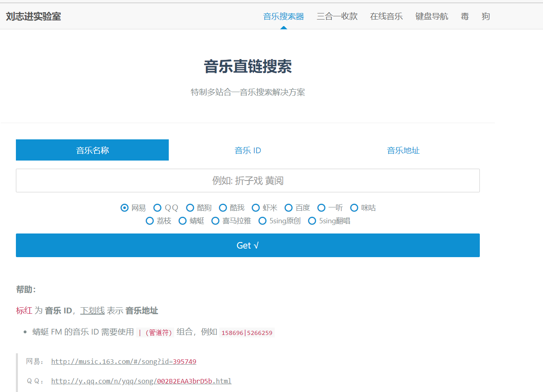The height and width of the screenshot is (392, 543).
Task: Open the music.163.com example link
Action: point(124,361)
